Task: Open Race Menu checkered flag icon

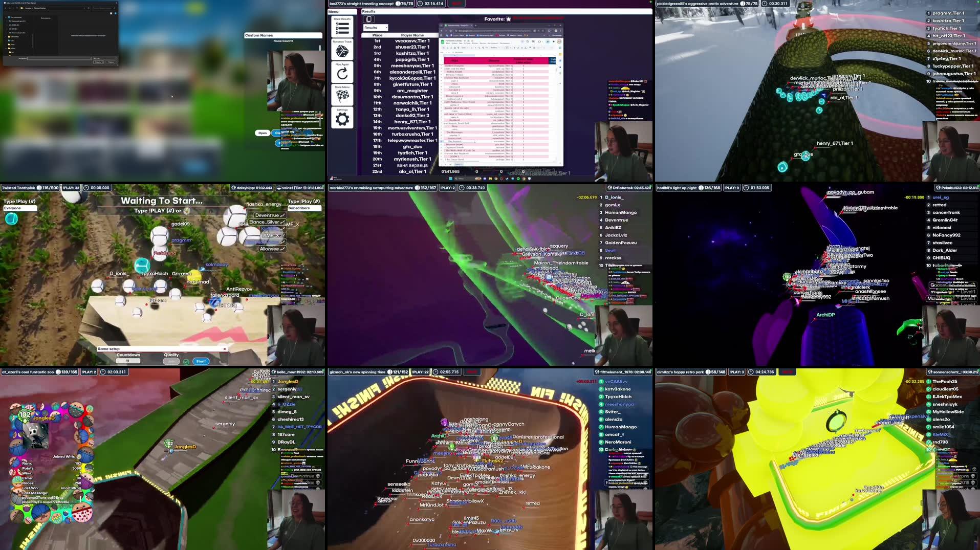Action: click(x=342, y=96)
